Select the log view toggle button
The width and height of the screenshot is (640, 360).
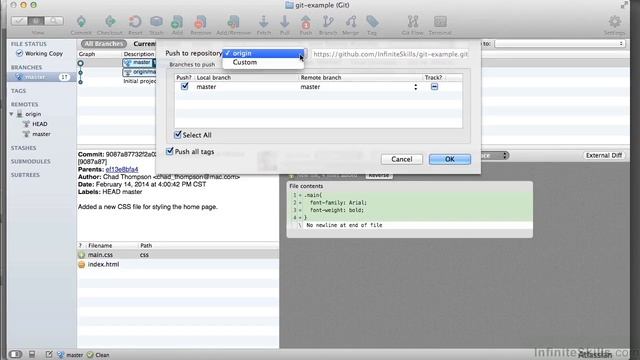(x=36, y=21)
